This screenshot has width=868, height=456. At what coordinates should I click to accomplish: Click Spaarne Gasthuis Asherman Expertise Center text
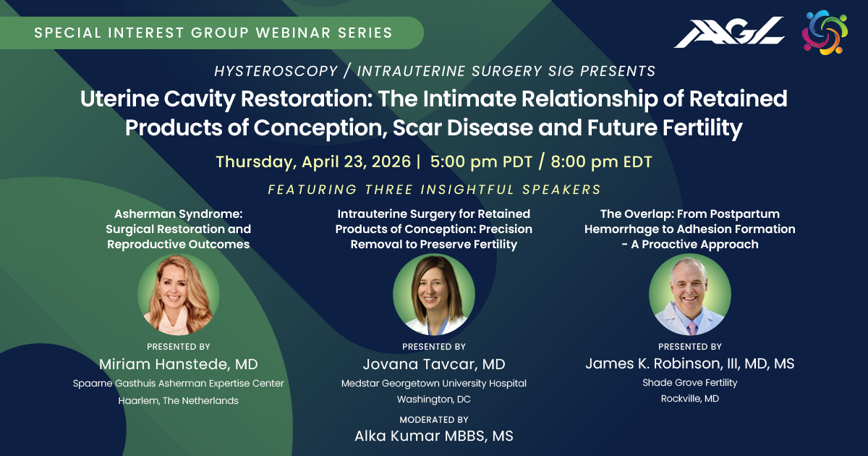tap(179, 383)
